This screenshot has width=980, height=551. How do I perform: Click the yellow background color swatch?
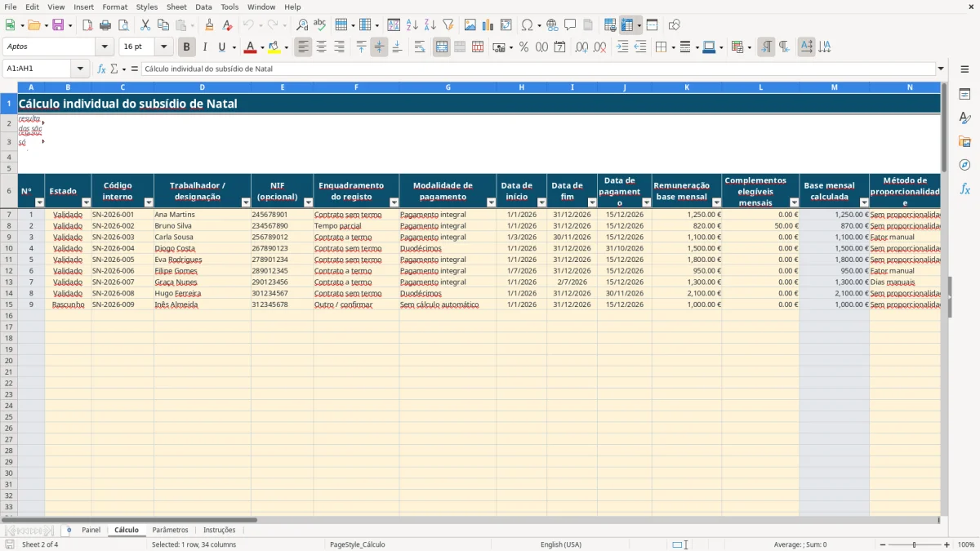274,47
